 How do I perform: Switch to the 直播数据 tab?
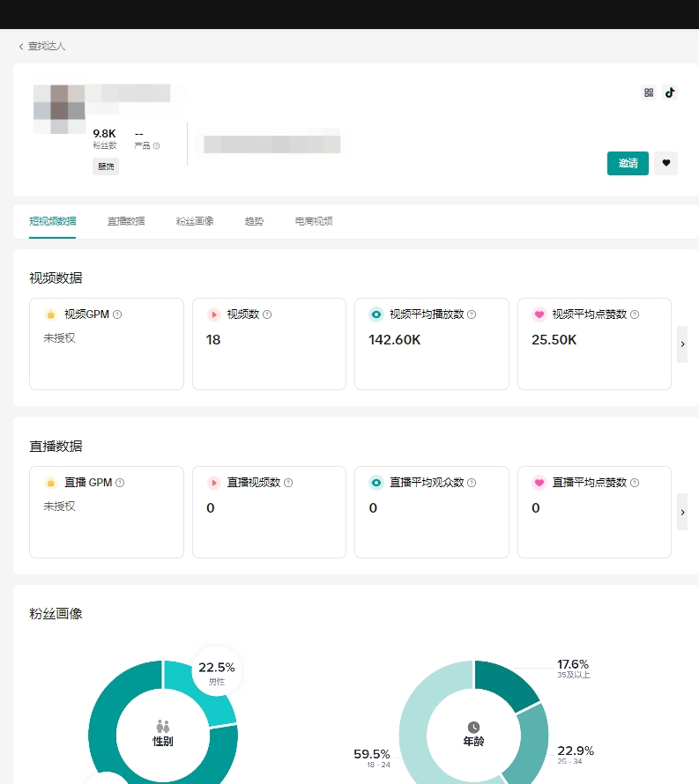[x=126, y=221]
